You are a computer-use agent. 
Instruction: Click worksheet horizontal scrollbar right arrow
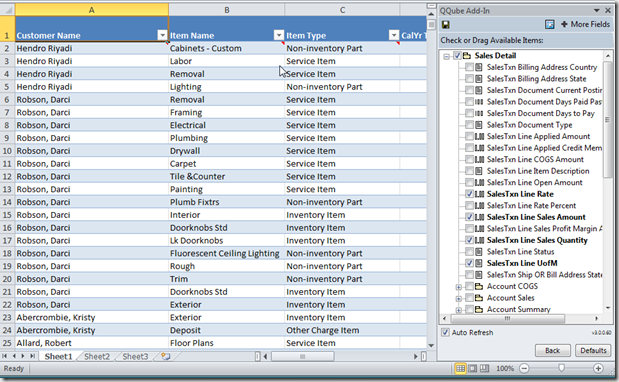415,357
